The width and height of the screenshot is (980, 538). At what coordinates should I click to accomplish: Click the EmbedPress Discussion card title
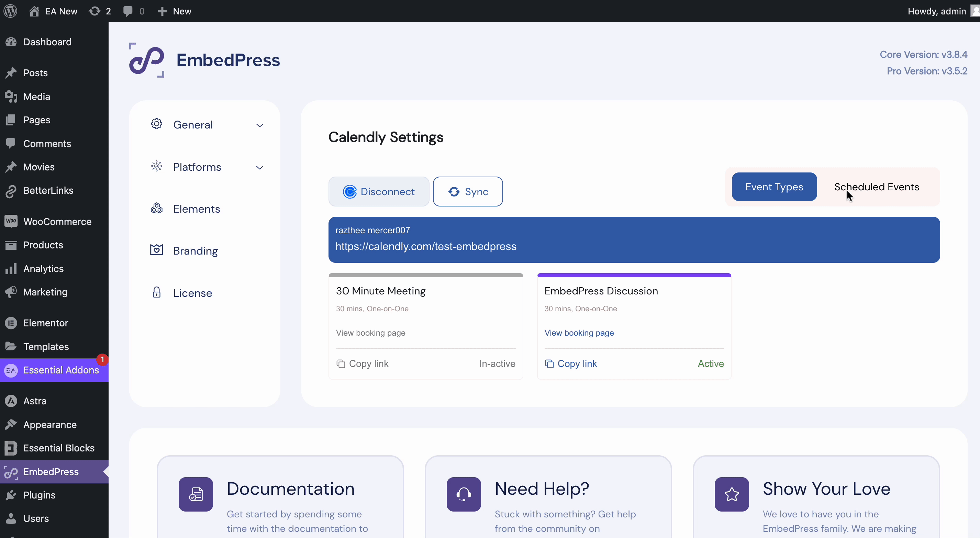click(x=601, y=291)
